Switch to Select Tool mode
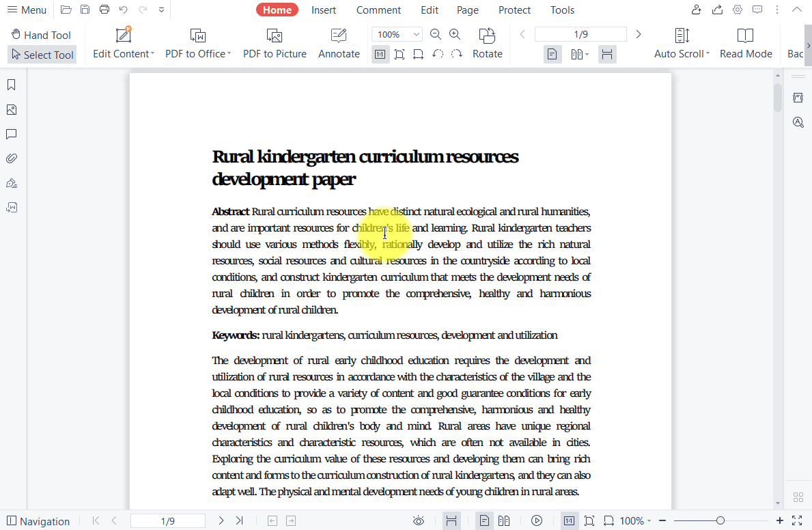The width and height of the screenshot is (812, 530). pos(42,54)
